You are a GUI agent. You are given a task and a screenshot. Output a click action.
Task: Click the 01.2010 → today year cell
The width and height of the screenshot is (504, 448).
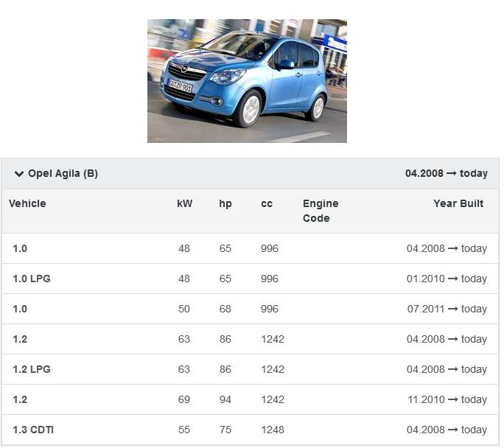[447, 279]
